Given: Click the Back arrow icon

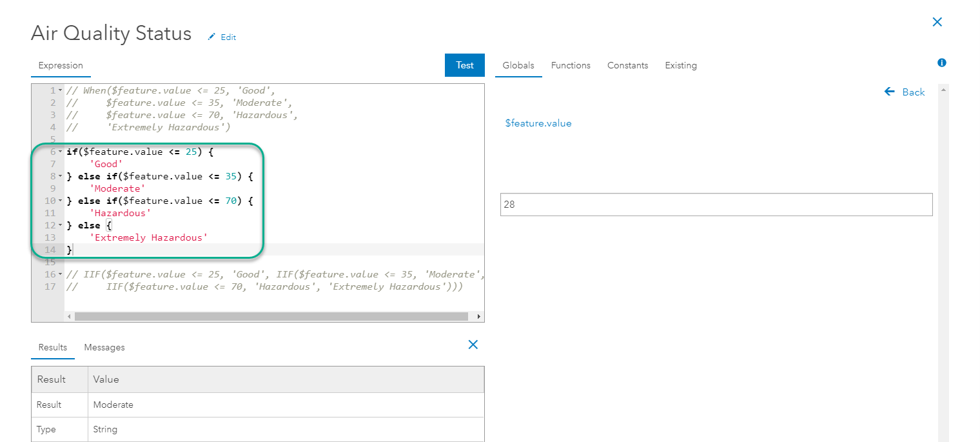Looking at the screenshot, I should point(890,92).
